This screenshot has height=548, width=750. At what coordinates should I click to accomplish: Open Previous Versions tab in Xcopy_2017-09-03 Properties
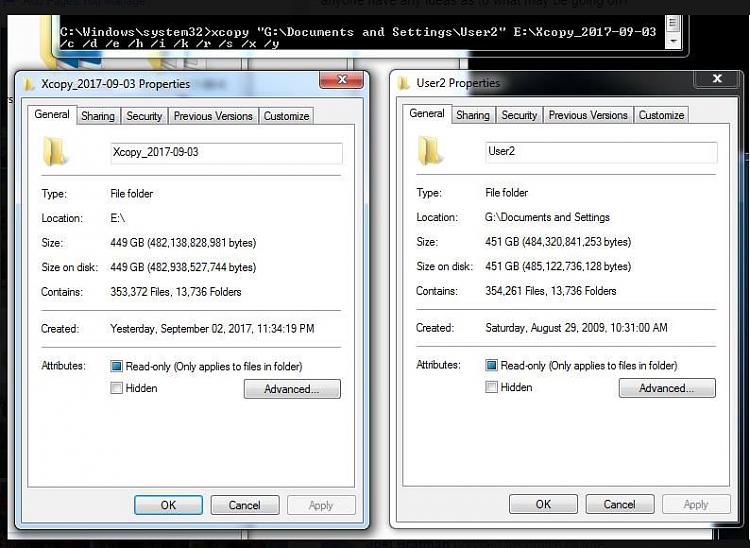(213, 116)
